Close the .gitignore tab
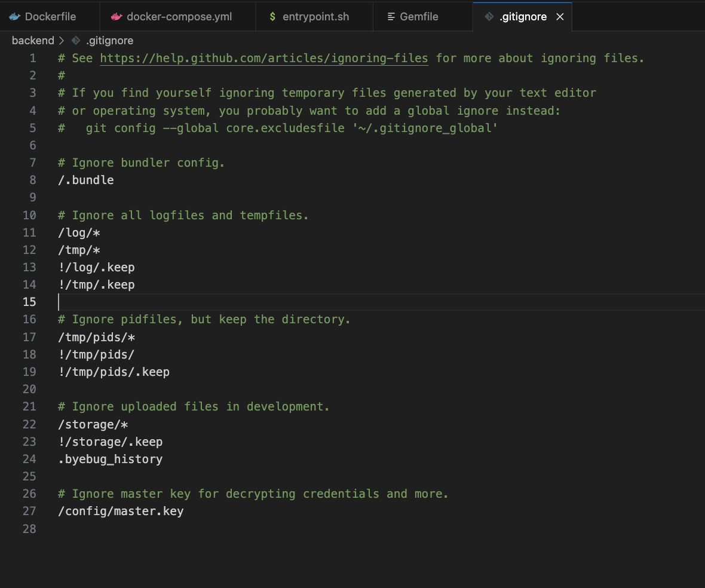The width and height of the screenshot is (705, 588). click(x=560, y=17)
